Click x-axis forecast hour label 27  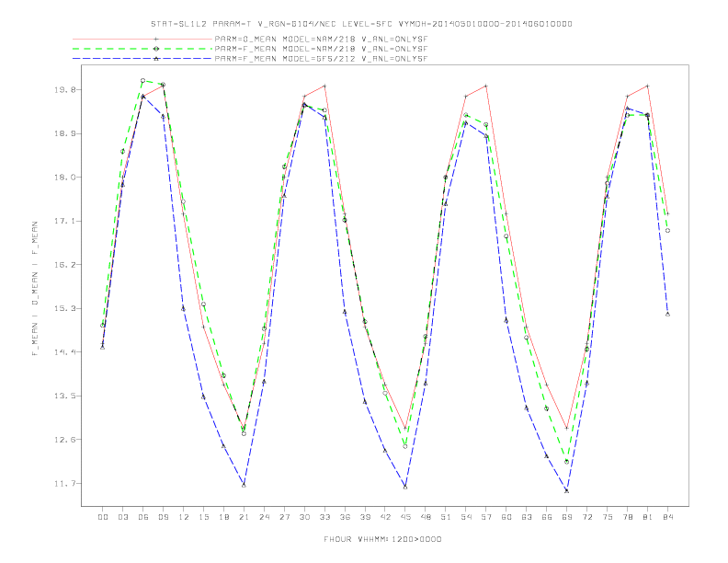(284, 517)
